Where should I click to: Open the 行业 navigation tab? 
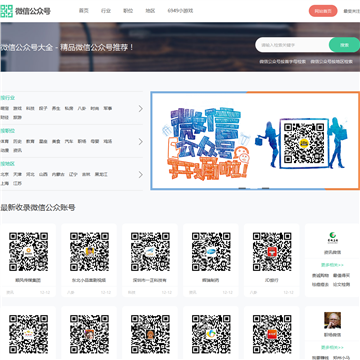[106, 11]
